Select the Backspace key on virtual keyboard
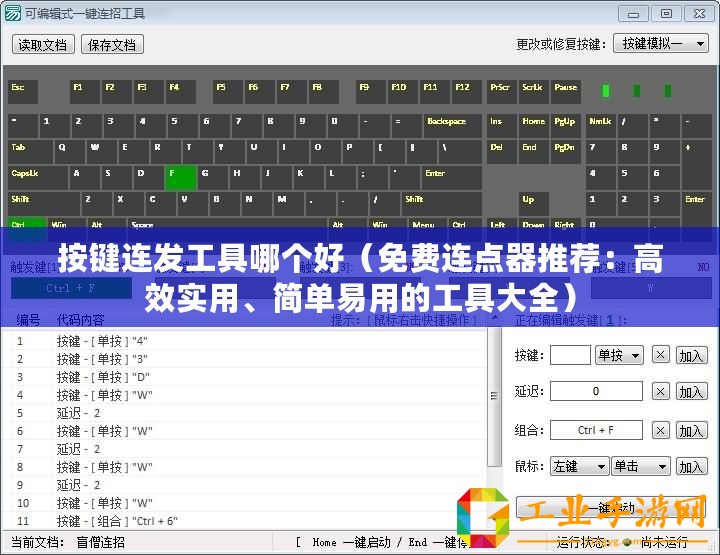 coord(452,126)
